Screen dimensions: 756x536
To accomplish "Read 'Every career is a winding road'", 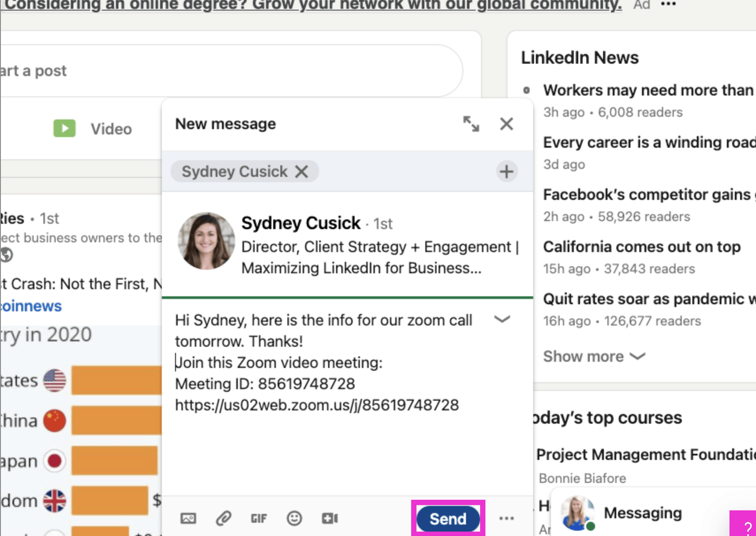I will click(x=649, y=142).
